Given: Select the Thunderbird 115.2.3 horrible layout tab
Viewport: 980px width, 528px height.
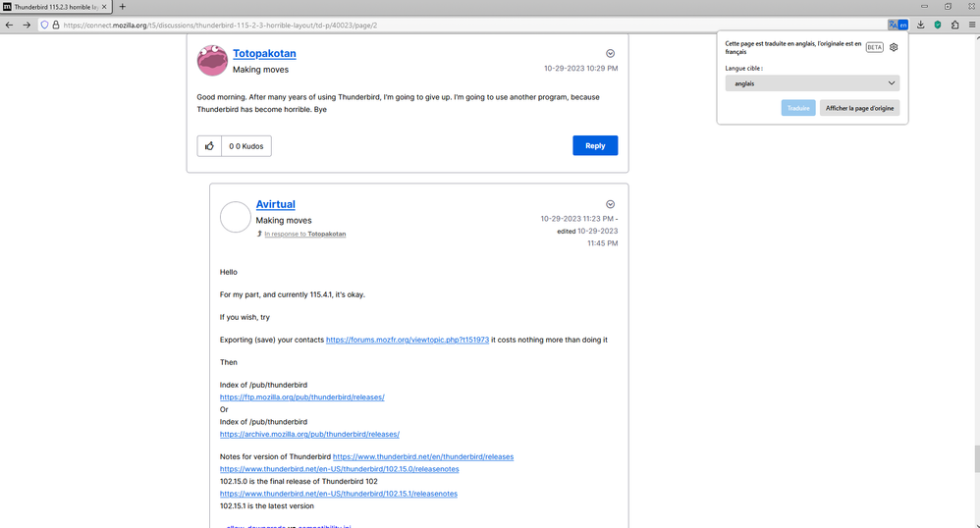Looking at the screenshot, I should [x=56, y=7].
